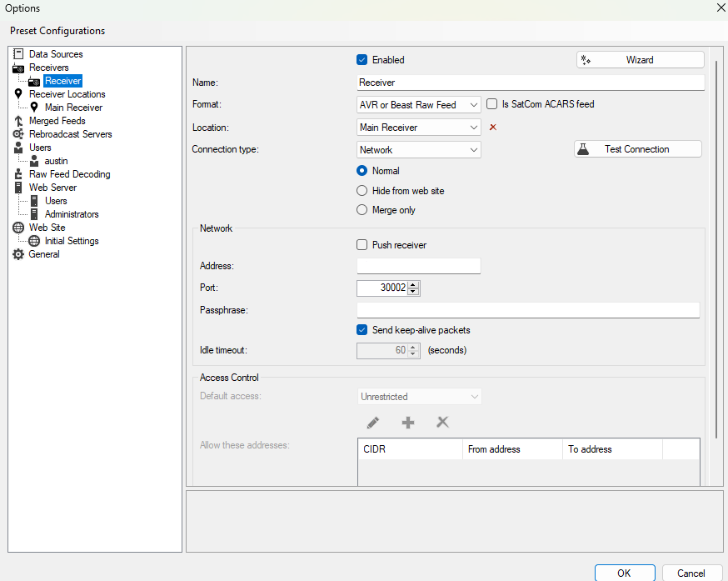
Task: Click the Test Connection flask icon
Action: point(583,148)
